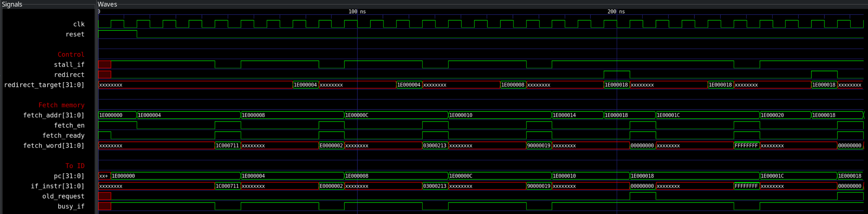Click fetch_word value 03000213

435,145
